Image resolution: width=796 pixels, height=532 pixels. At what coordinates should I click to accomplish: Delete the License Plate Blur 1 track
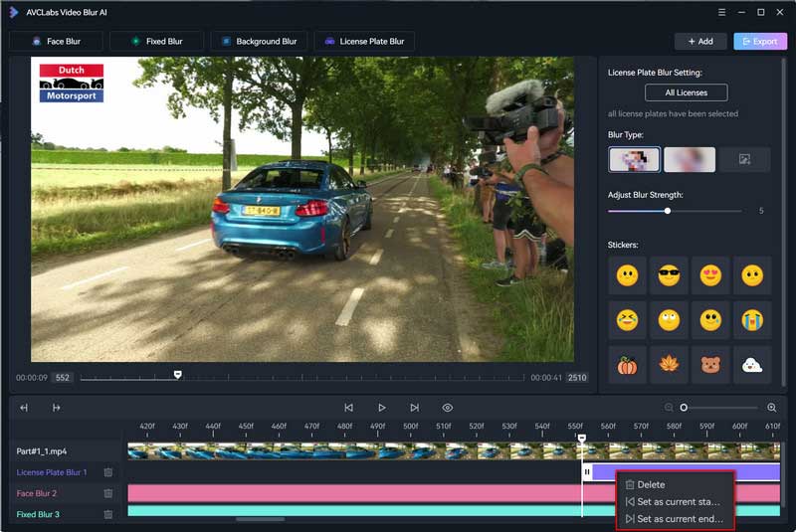(x=108, y=472)
